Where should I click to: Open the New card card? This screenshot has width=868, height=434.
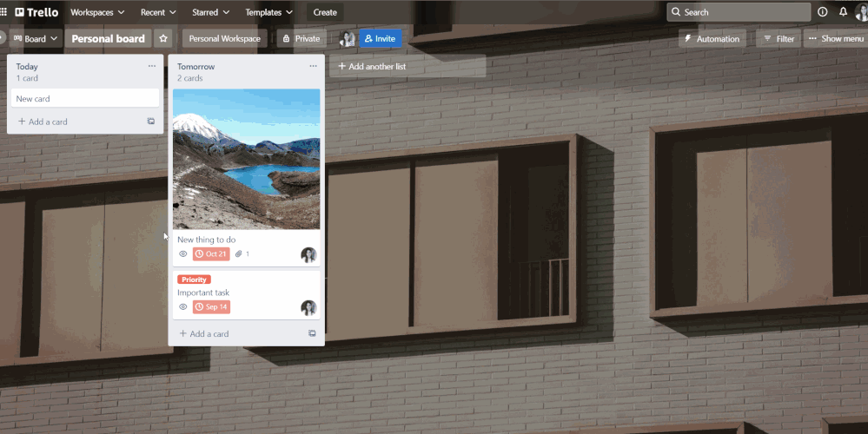(85, 98)
